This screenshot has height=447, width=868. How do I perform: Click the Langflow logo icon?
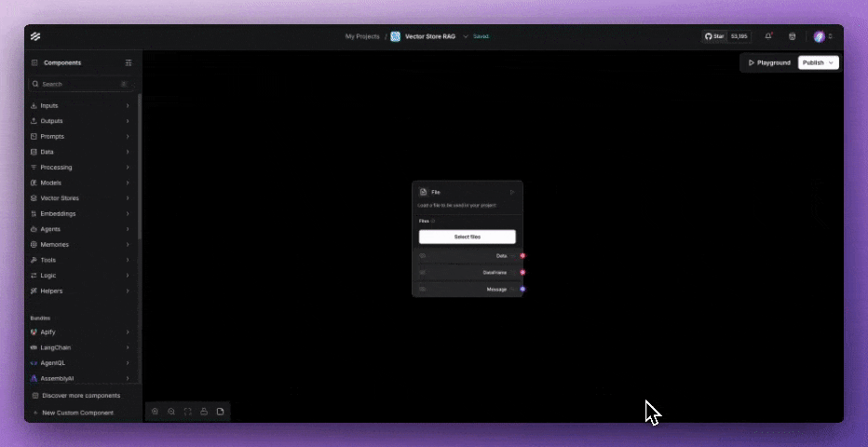pyautogui.click(x=35, y=36)
